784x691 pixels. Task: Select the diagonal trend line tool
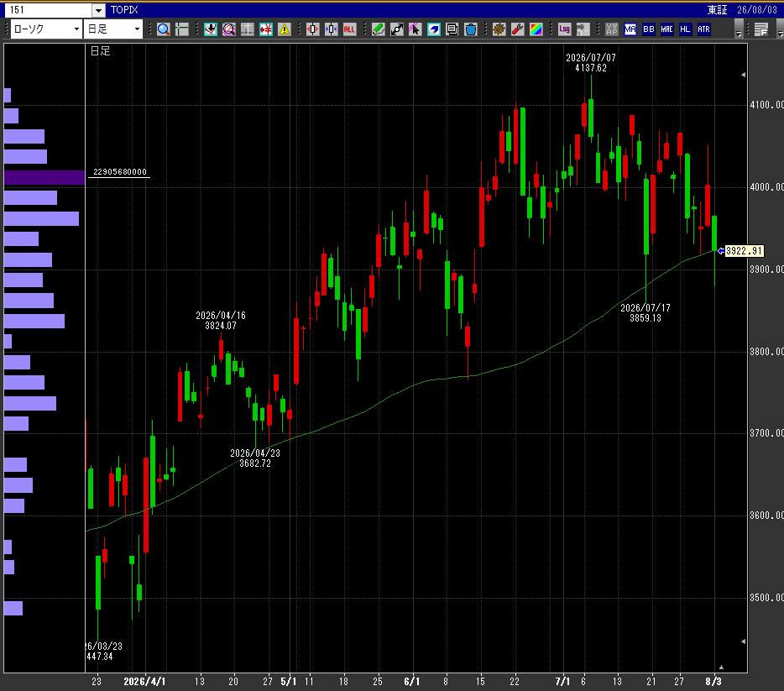click(397, 29)
